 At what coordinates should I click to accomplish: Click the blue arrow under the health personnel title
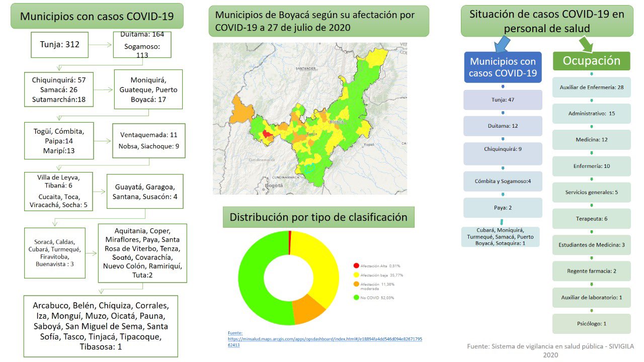pyautogui.click(x=502, y=44)
